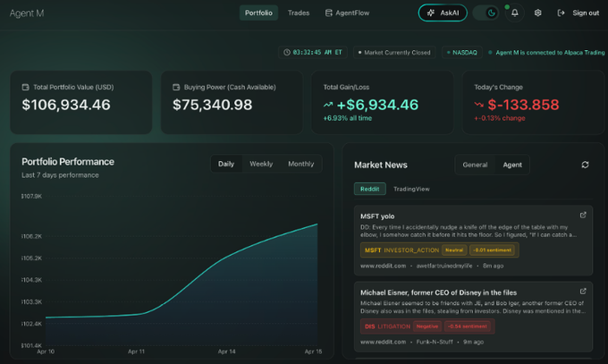Switch Market News to General

coord(475,165)
